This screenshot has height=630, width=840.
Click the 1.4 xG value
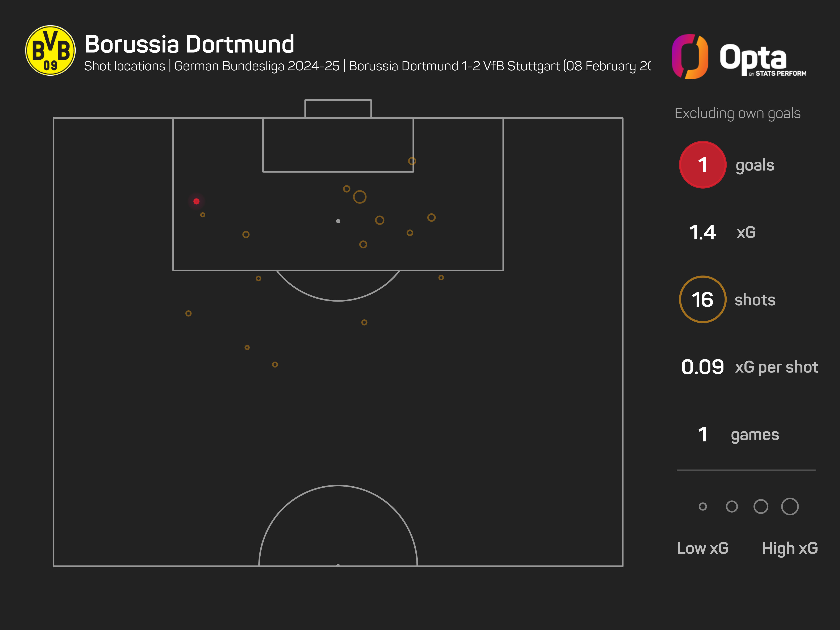pyautogui.click(x=702, y=232)
